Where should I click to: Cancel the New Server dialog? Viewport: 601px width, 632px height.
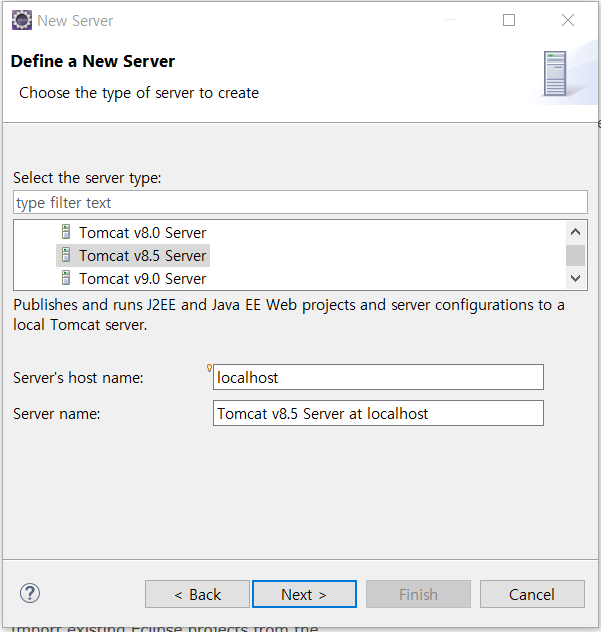[532, 594]
